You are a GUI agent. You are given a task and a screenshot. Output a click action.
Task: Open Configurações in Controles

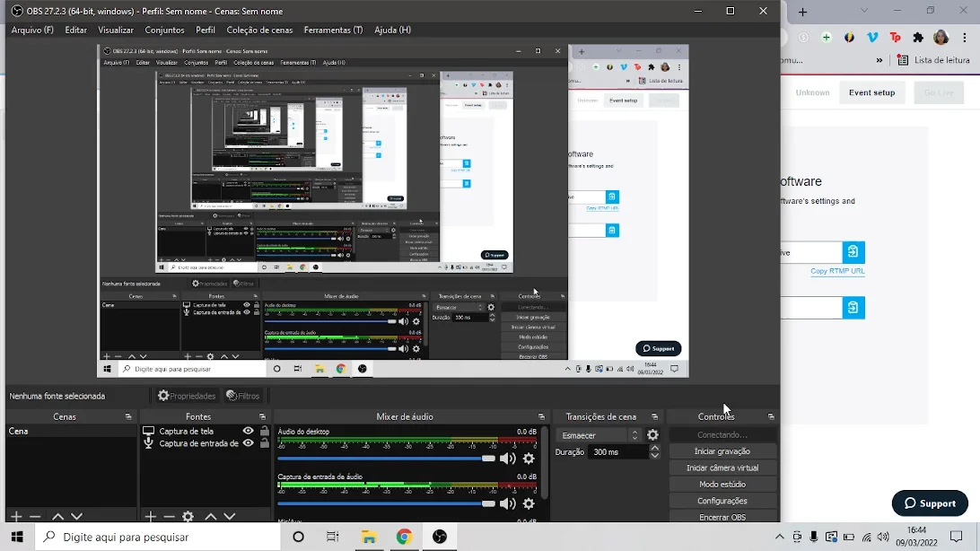[722, 501]
